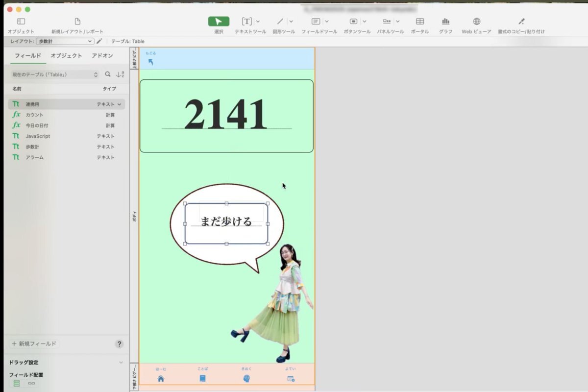Image resolution: width=588 pixels, height=392 pixels.
Task: Select the arrow selection tool
Action: (x=219, y=22)
